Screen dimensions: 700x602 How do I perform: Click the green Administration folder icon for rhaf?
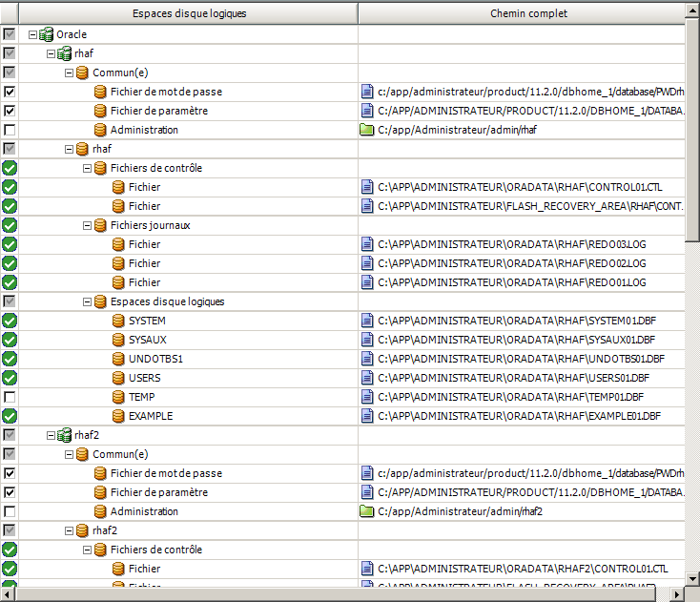click(x=367, y=130)
